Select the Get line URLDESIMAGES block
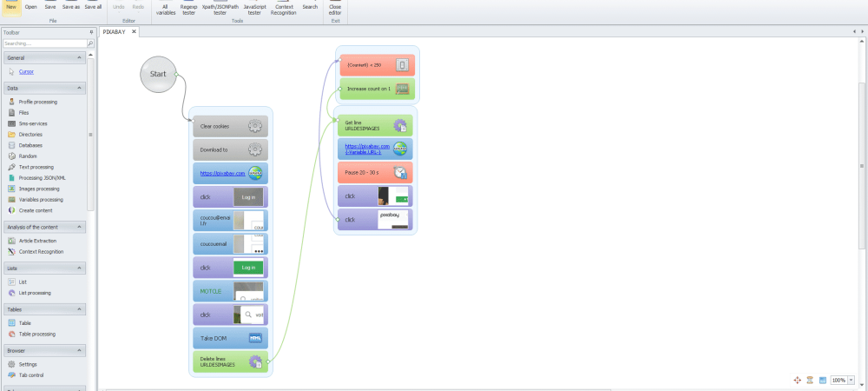Image resolution: width=868 pixels, height=391 pixels. (x=375, y=125)
